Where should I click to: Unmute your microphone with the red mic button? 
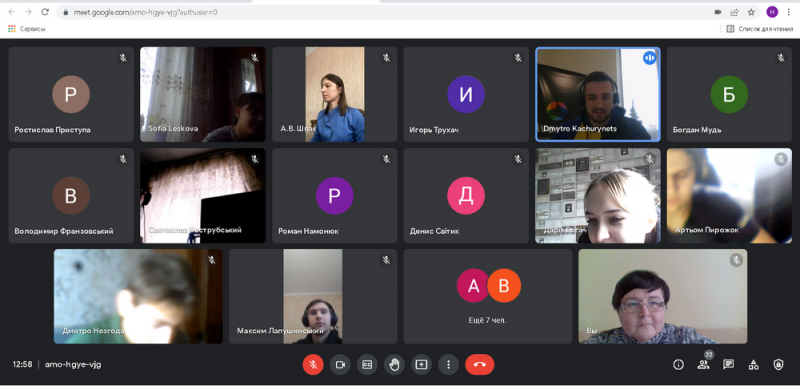[x=313, y=365]
